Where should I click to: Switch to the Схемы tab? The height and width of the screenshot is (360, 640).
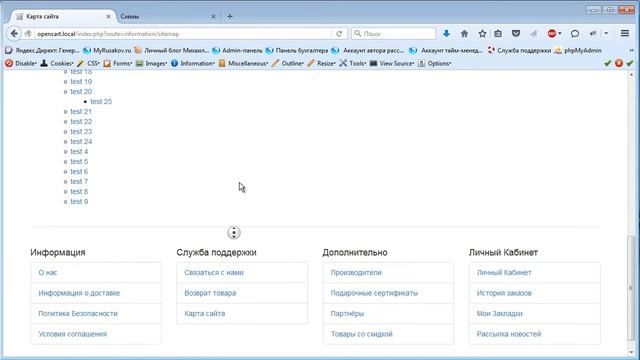(x=167, y=16)
